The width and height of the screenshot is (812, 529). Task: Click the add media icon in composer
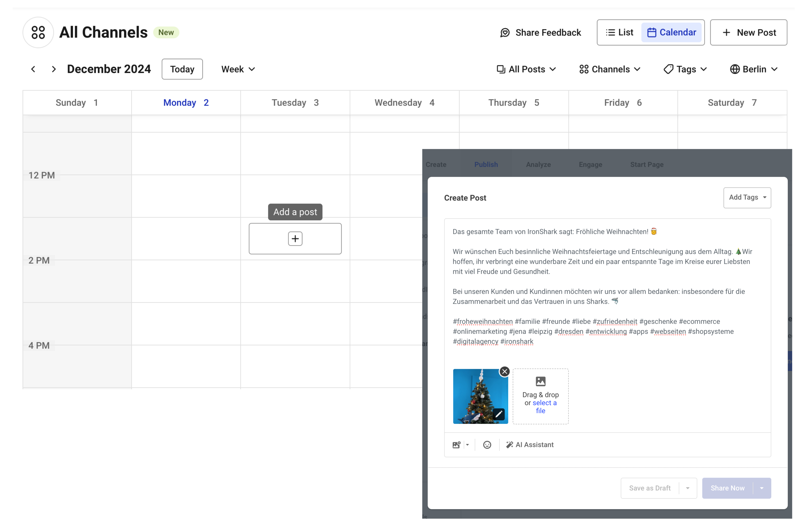tap(456, 445)
